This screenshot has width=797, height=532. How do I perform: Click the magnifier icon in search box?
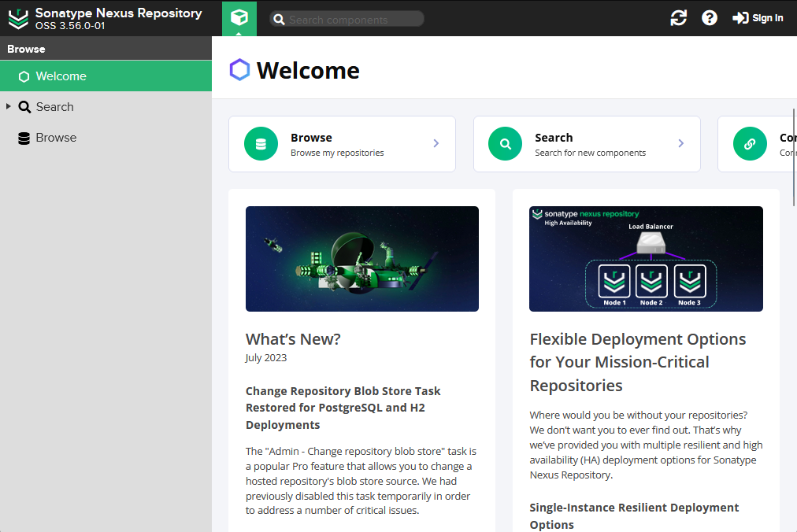279,20
